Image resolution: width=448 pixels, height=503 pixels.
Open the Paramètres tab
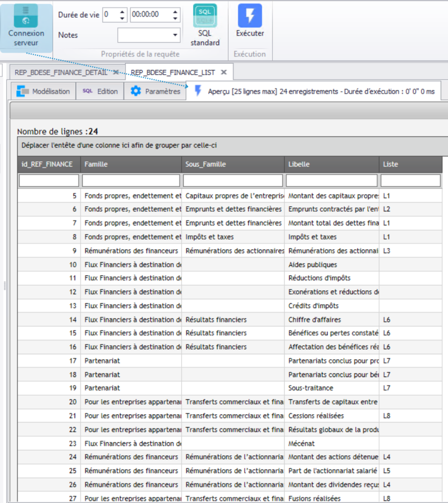click(155, 91)
